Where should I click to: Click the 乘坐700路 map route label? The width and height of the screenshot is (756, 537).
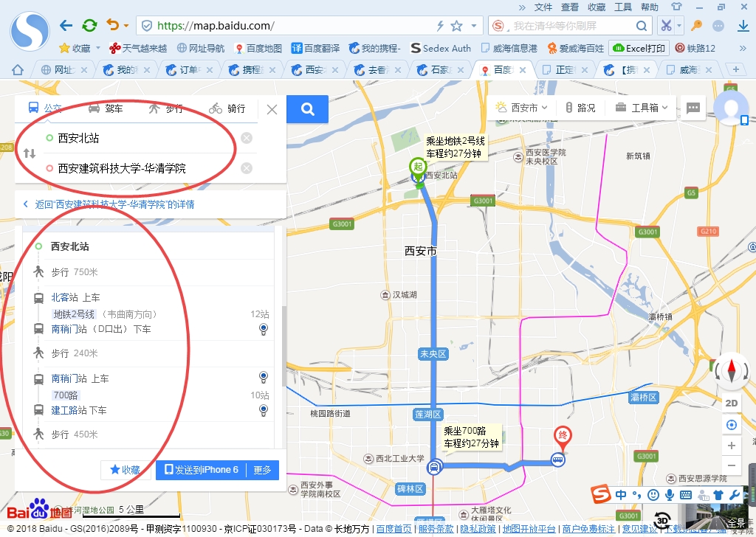(x=471, y=437)
